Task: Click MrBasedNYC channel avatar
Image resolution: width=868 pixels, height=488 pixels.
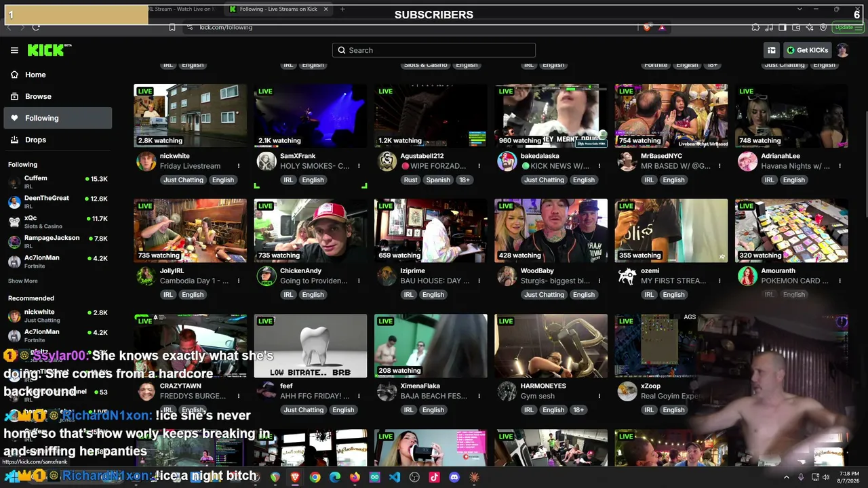Action: click(627, 161)
